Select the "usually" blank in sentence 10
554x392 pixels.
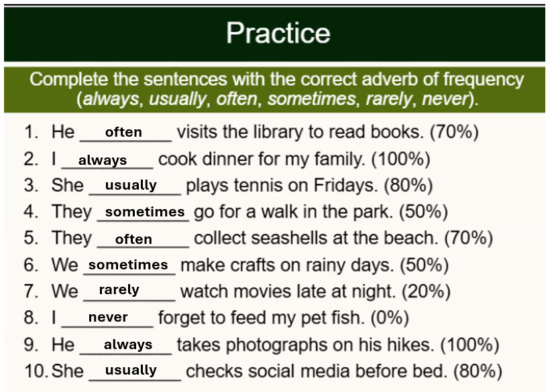[131, 370]
